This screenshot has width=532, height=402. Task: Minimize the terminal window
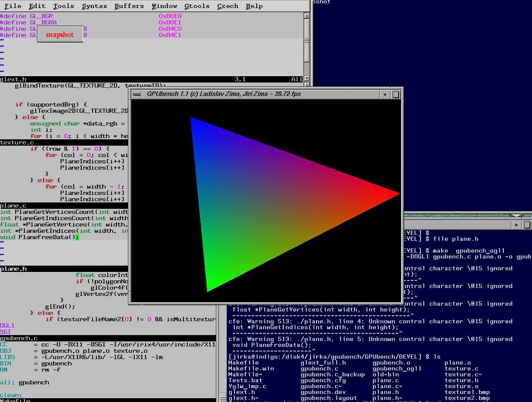tap(516, 225)
